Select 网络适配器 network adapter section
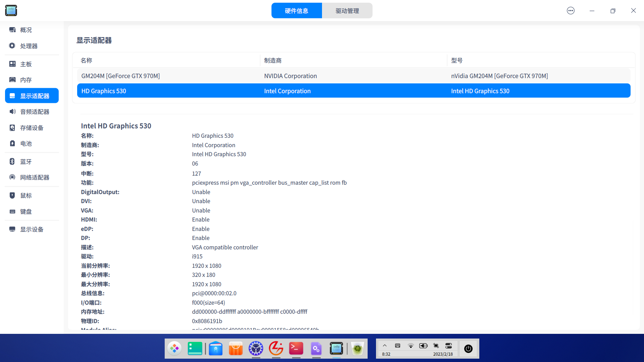The width and height of the screenshot is (644, 362). (34, 177)
